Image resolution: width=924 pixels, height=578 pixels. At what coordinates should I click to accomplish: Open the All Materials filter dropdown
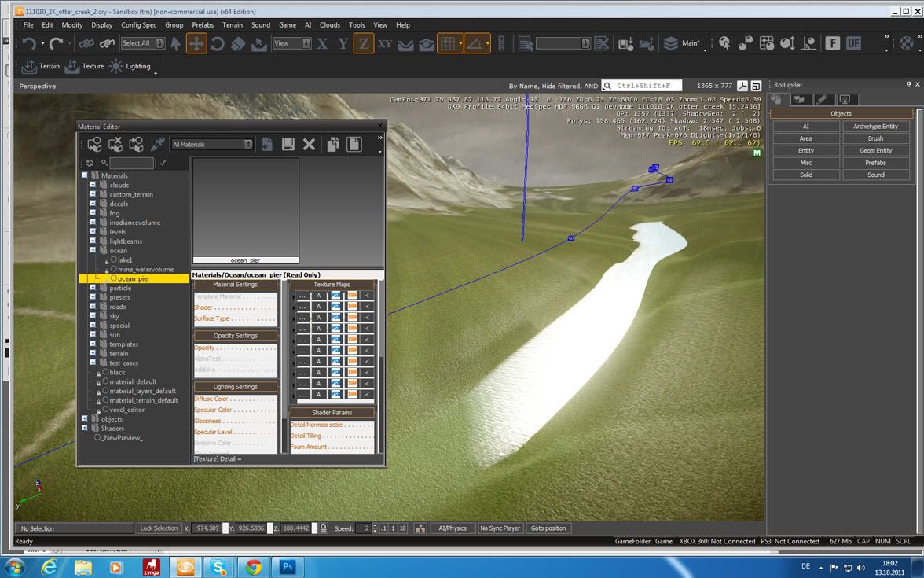[212, 145]
